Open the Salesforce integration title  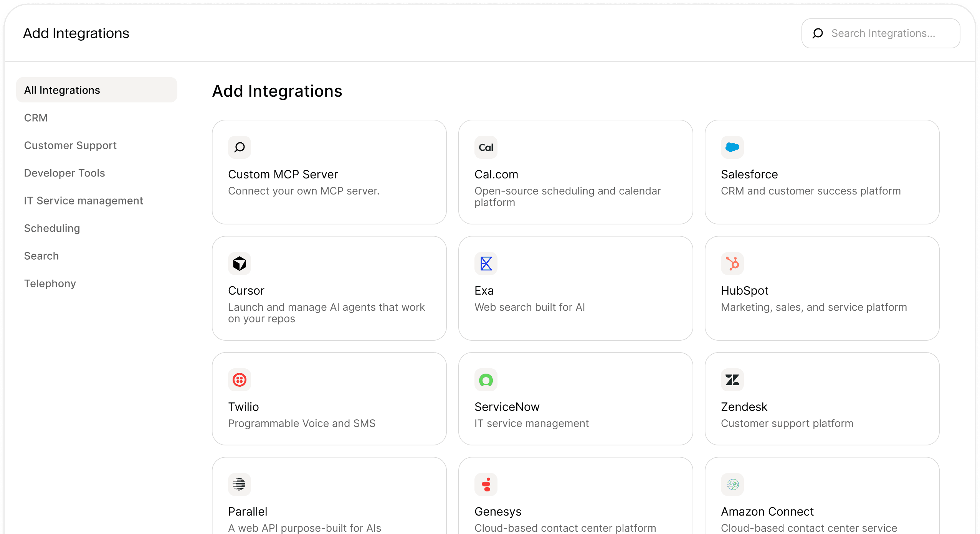coord(749,175)
